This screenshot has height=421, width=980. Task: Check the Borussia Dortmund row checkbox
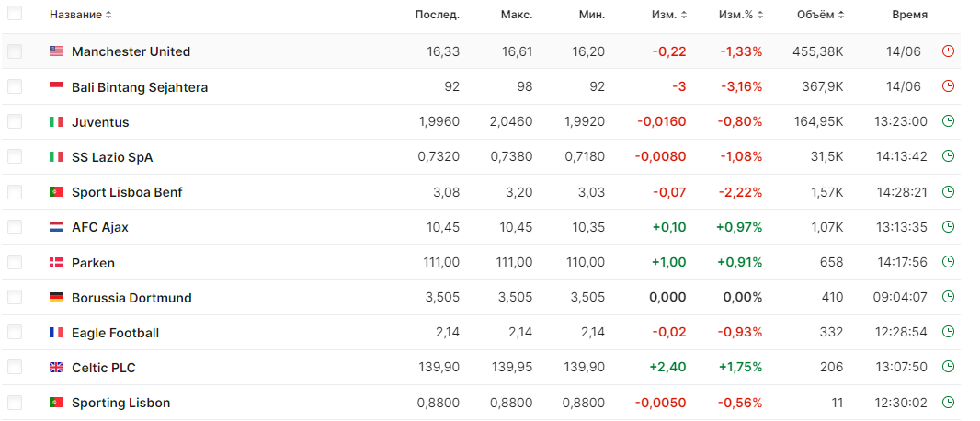(x=15, y=297)
